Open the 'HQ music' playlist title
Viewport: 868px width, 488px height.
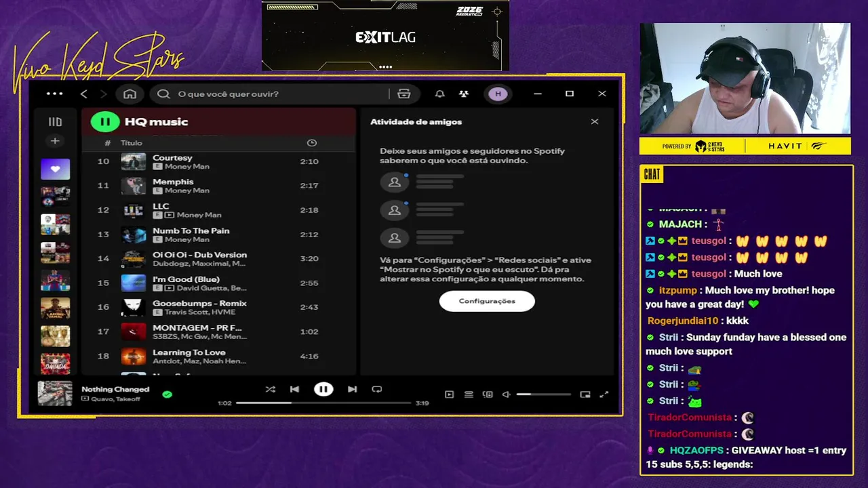click(157, 122)
